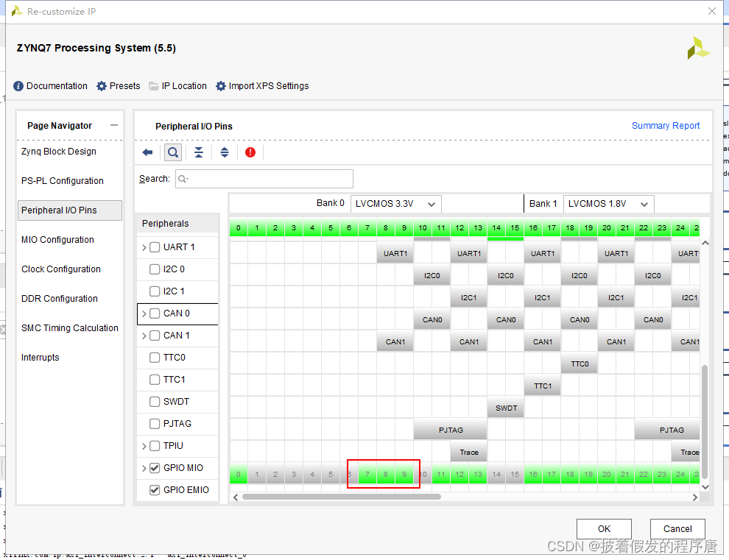The height and width of the screenshot is (560, 729).
Task: Go to MIO Configuration page
Action: pyautogui.click(x=57, y=240)
